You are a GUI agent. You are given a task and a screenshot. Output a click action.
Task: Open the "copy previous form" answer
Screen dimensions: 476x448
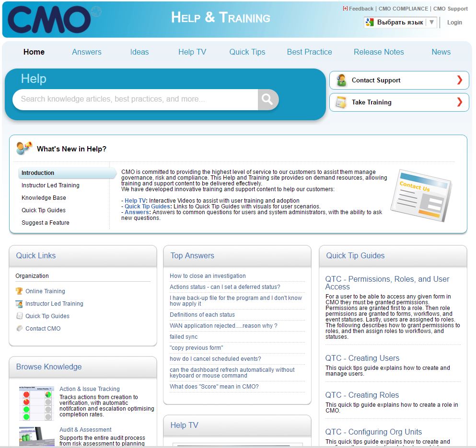pyautogui.click(x=197, y=347)
